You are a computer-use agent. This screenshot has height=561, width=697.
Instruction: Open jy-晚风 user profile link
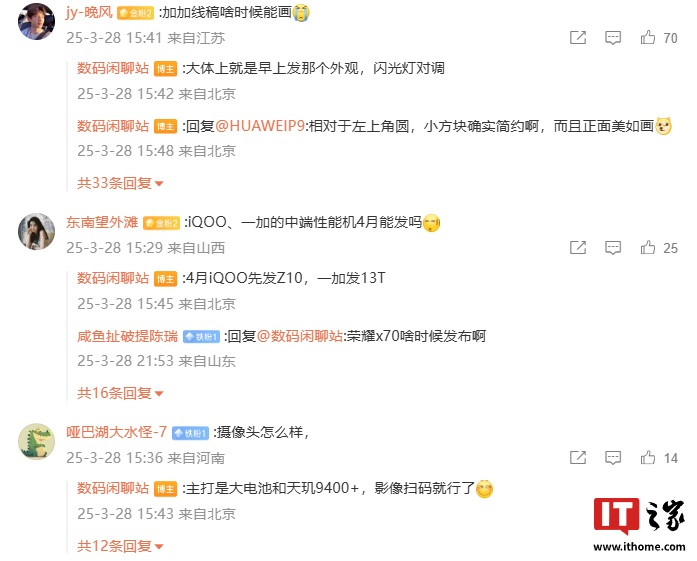click(x=89, y=12)
